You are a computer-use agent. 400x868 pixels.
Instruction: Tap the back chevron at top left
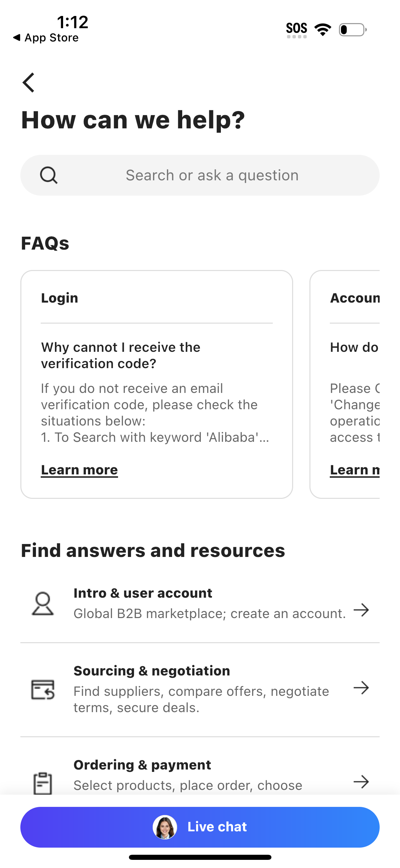(28, 82)
